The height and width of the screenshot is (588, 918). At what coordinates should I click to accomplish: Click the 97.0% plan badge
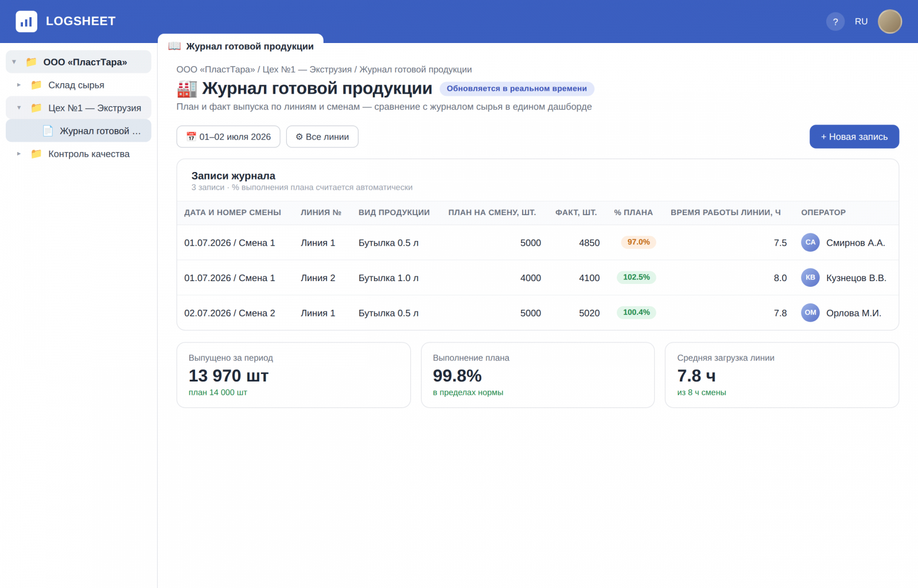click(x=639, y=242)
